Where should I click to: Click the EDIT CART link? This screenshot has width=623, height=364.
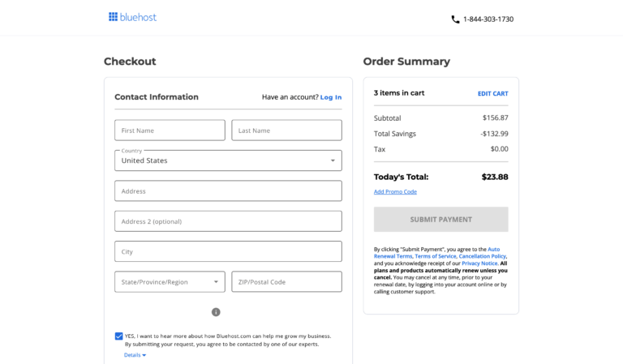point(492,93)
